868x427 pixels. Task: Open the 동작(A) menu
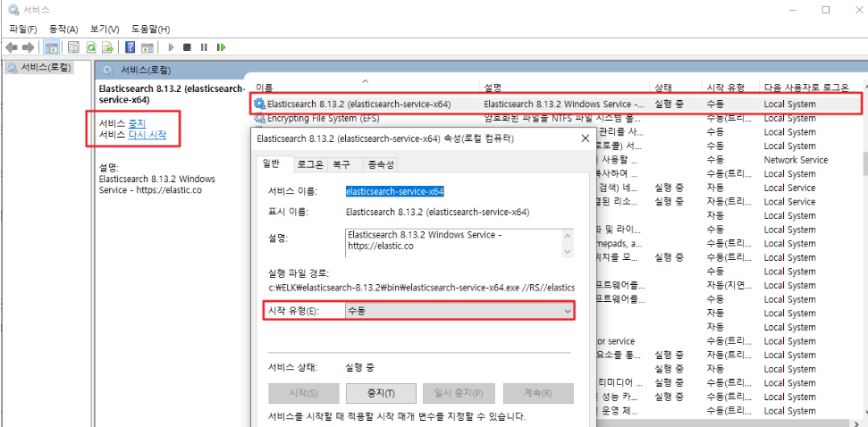coord(63,29)
